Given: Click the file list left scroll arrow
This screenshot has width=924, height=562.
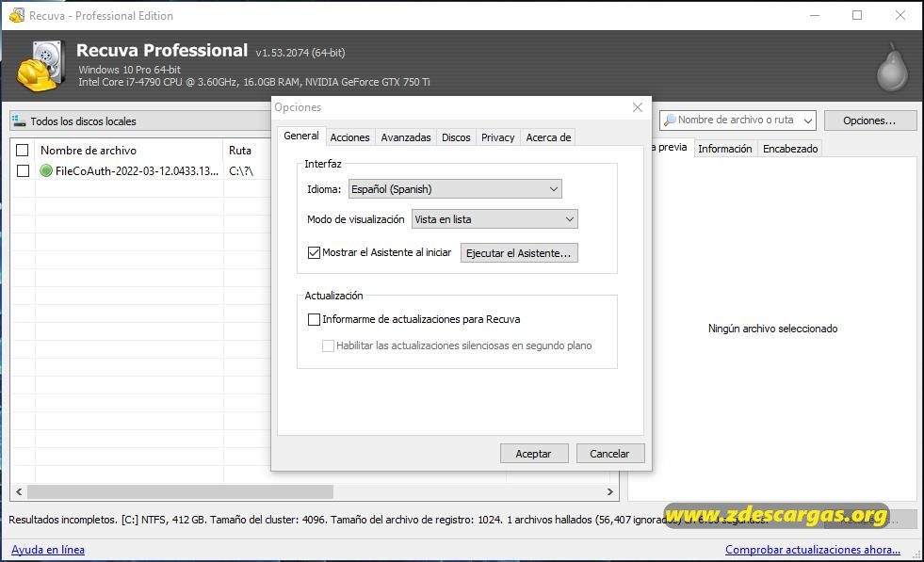Looking at the screenshot, I should tap(19, 492).
